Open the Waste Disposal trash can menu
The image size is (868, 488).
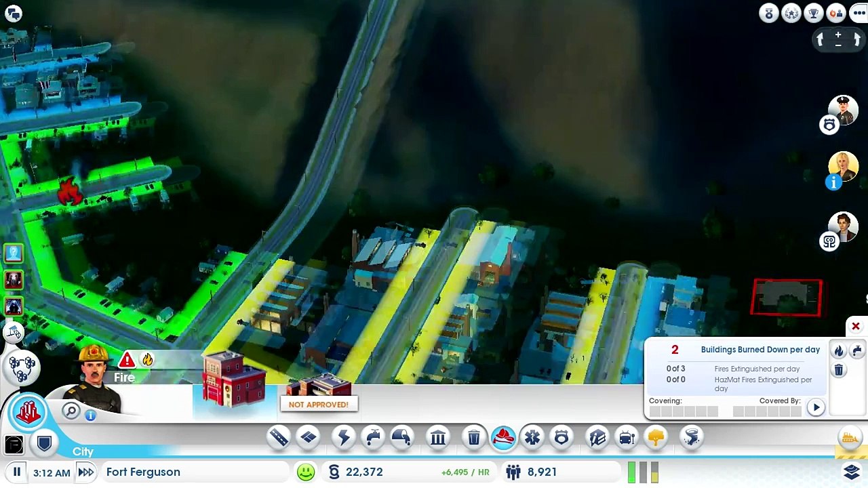[x=473, y=437]
